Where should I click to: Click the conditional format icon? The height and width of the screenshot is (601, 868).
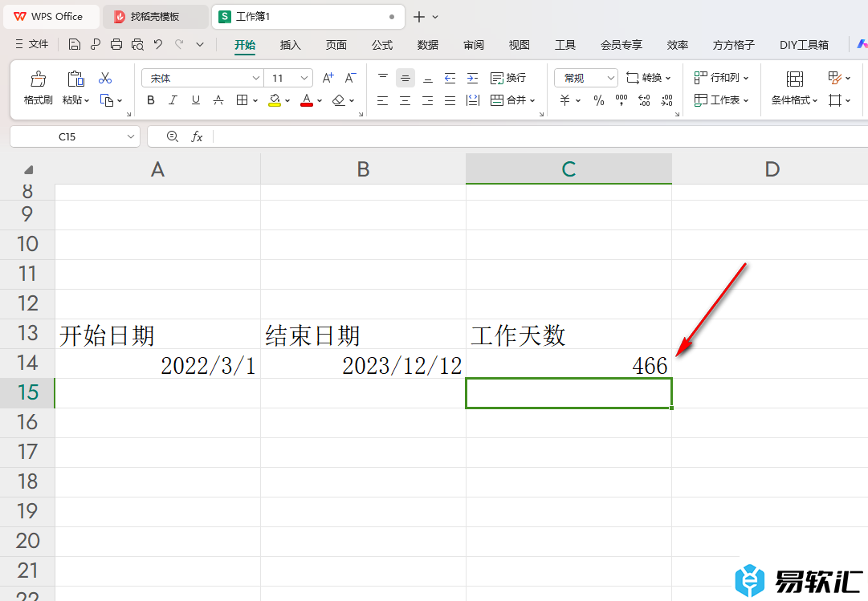click(794, 79)
